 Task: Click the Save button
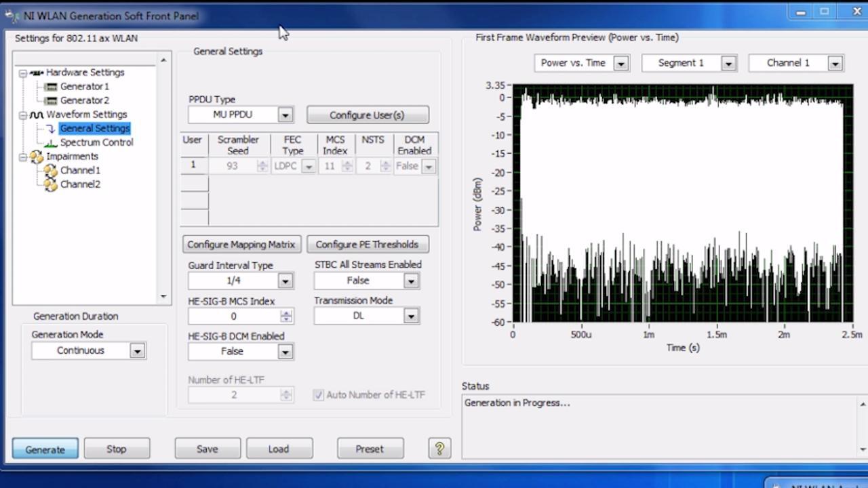208,449
